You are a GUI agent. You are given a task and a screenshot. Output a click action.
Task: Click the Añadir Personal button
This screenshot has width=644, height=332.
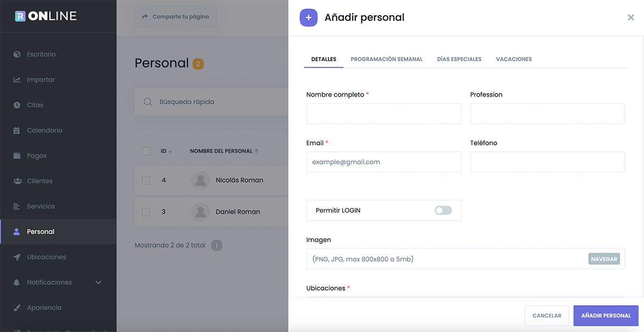606,316
